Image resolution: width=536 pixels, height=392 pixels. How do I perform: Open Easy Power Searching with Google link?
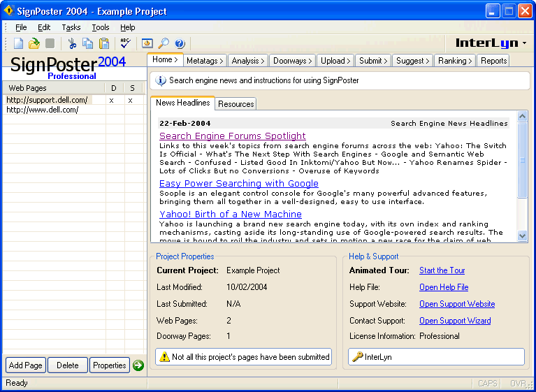coord(239,184)
